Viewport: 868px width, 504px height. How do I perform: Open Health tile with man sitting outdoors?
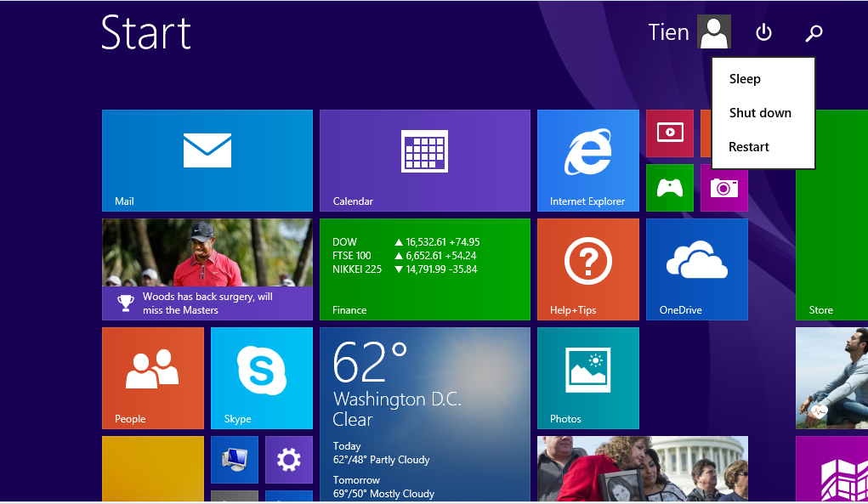pos(832,378)
